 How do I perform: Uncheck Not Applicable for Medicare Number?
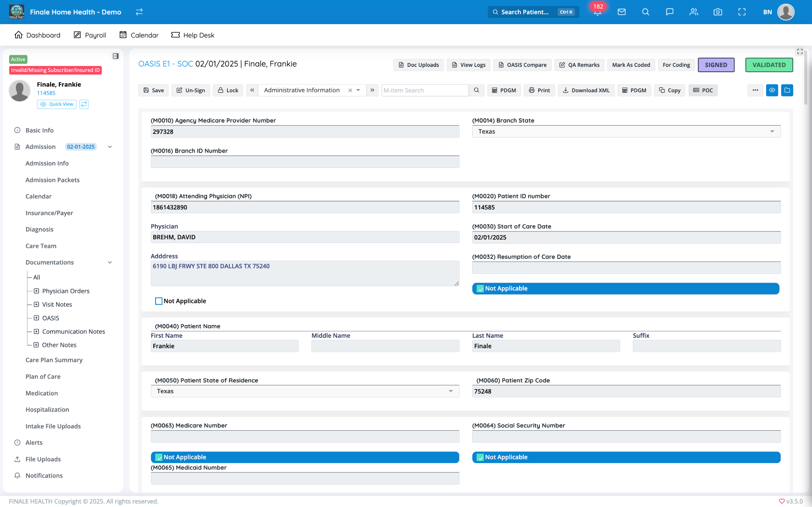(x=159, y=457)
